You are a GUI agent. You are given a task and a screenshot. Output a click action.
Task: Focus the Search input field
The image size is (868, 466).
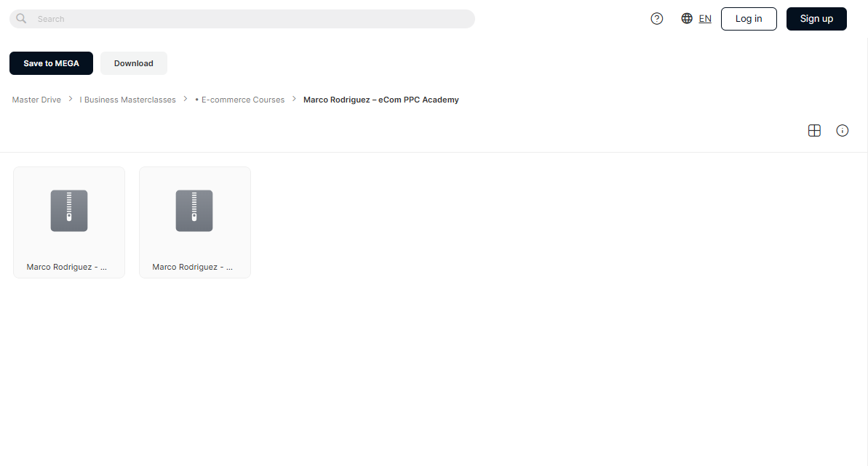pyautogui.click(x=242, y=19)
